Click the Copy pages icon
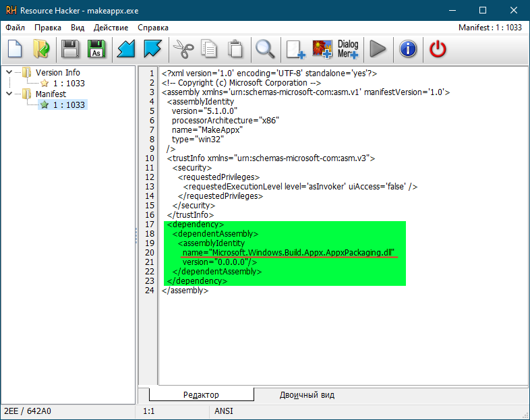Screen dimensions: 530x420 [208, 49]
